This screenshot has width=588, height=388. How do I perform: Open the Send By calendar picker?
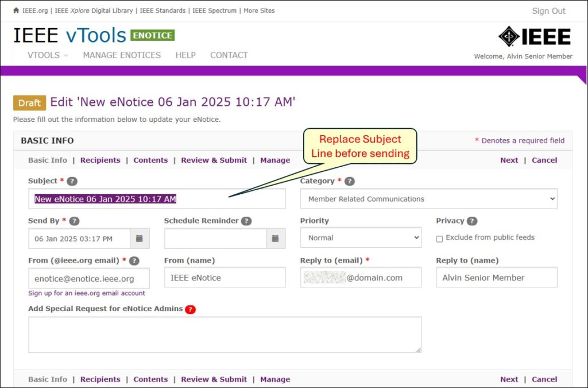coord(140,239)
